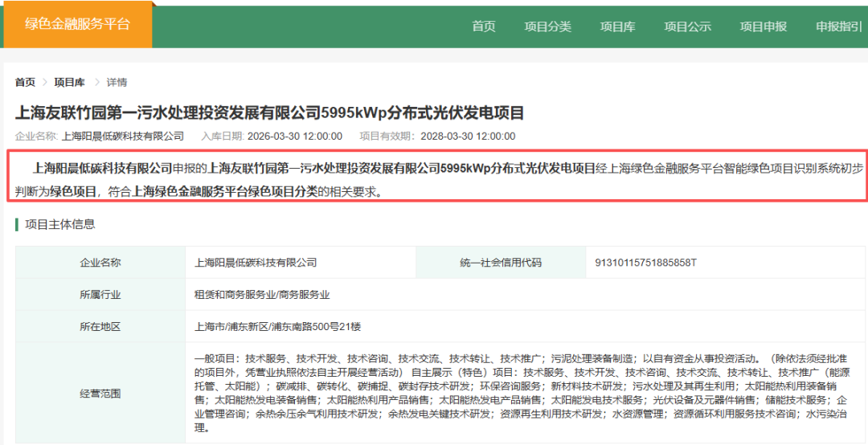Click the 项目库 breadcrumb link
868x445 pixels.
69,82
